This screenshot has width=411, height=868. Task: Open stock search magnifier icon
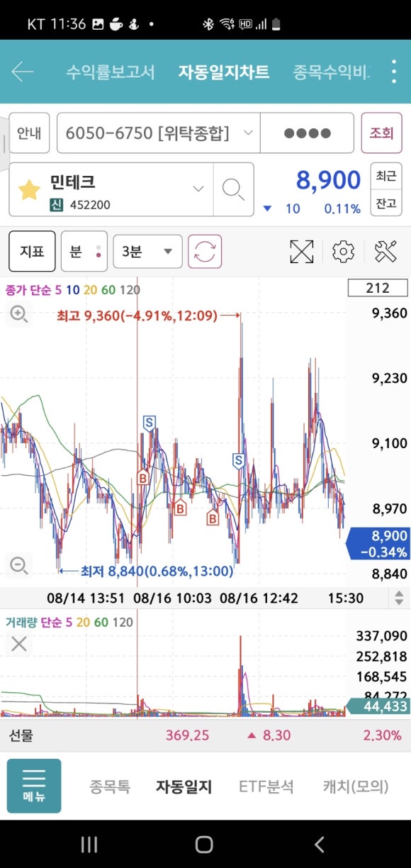coord(233,189)
